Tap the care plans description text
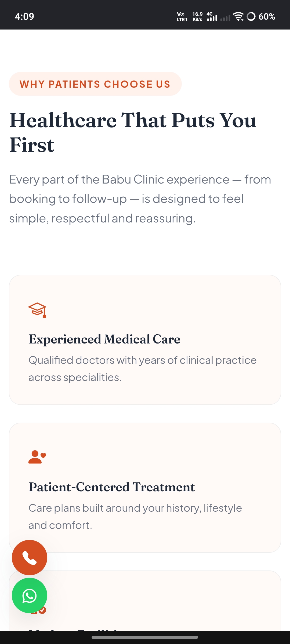The image size is (290, 644). coord(135,517)
